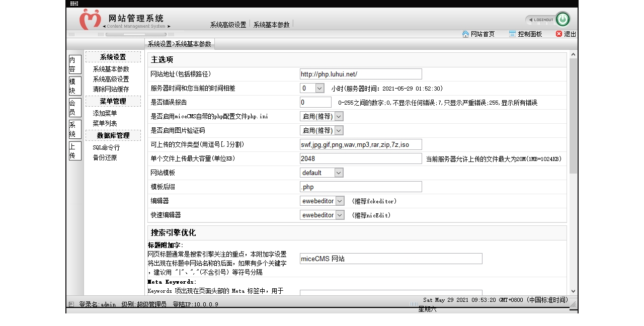Click 菜单管理 sidebar section header
644x326 pixels.
click(x=113, y=101)
